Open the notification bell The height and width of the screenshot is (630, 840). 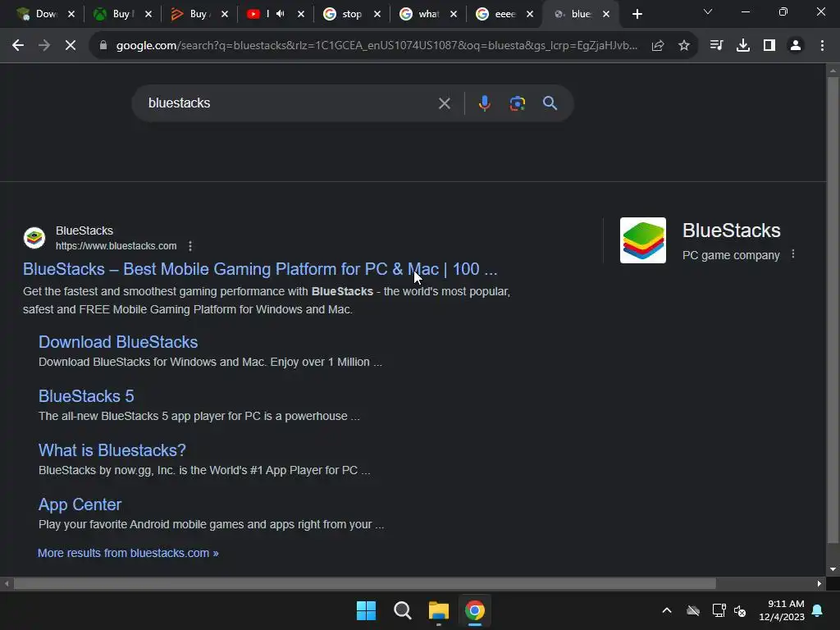coord(818,610)
